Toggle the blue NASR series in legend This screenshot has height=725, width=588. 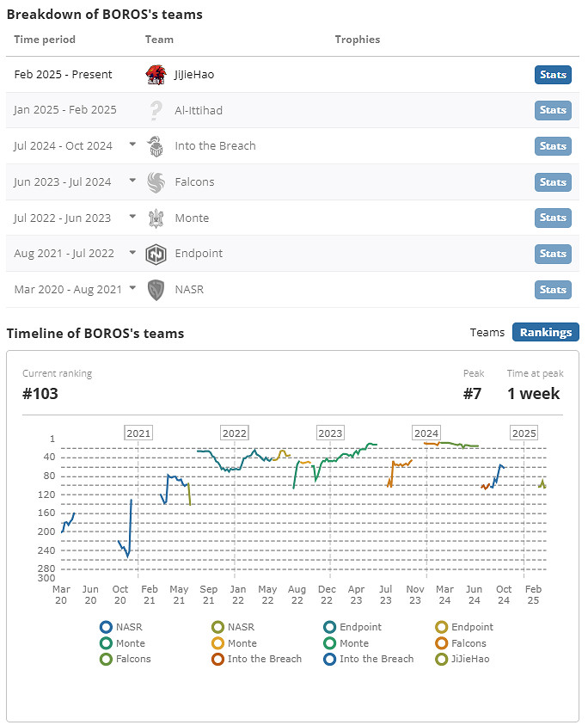point(106,628)
